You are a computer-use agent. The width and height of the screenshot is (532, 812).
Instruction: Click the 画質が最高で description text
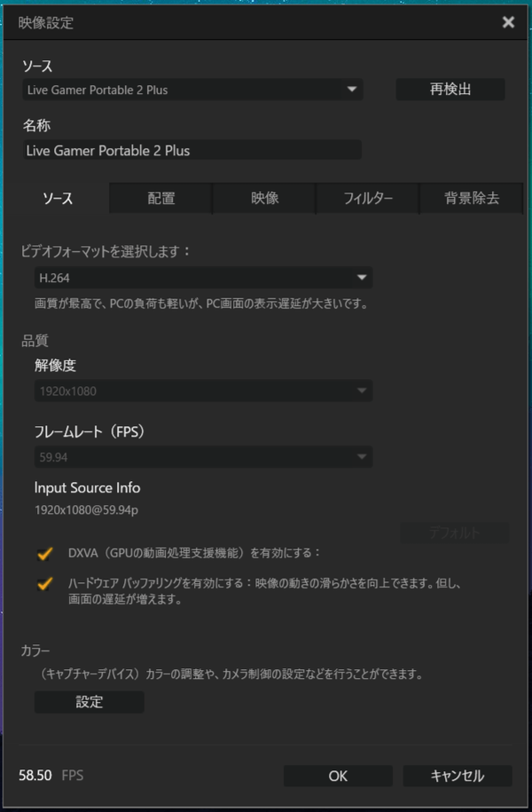pyautogui.click(x=200, y=304)
